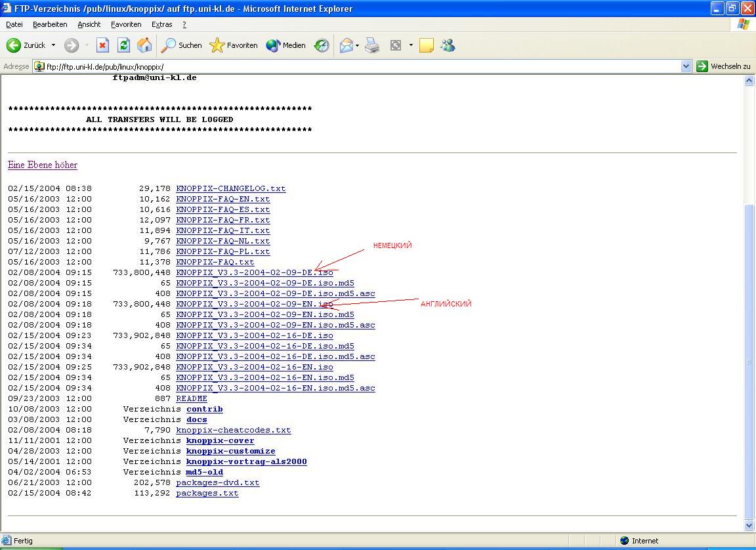The height and width of the screenshot is (550, 756).
Task: Open the ? help menu
Action: (184, 24)
